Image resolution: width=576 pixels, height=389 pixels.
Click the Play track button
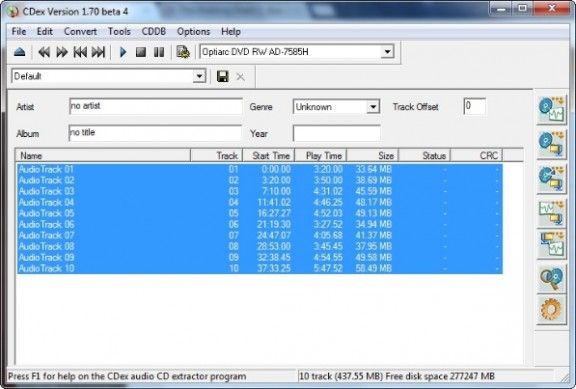point(123,52)
